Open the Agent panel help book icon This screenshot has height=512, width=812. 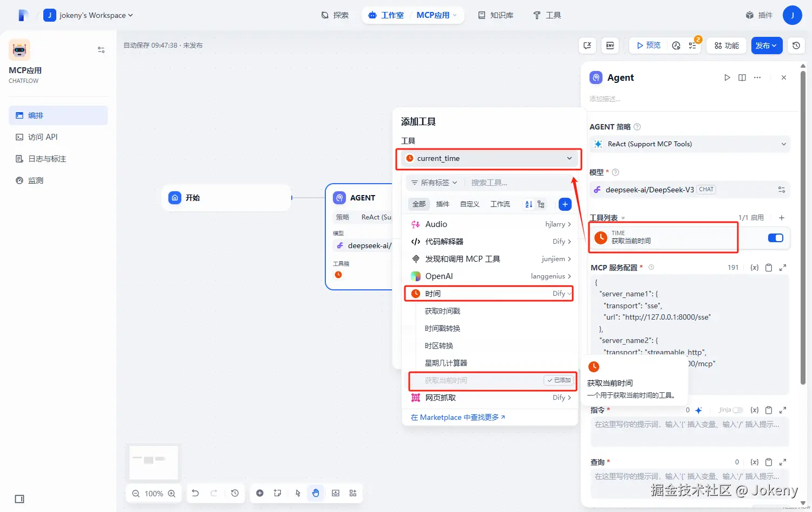coord(742,77)
